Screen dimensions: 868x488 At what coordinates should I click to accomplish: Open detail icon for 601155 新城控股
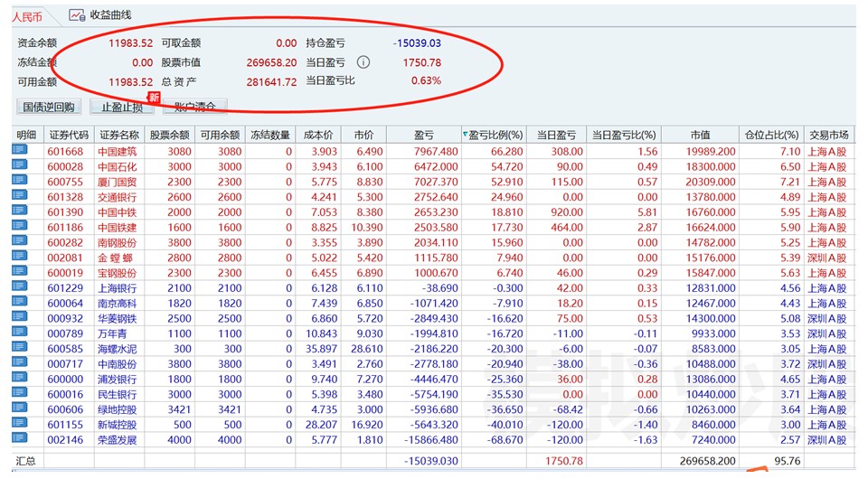(19, 423)
